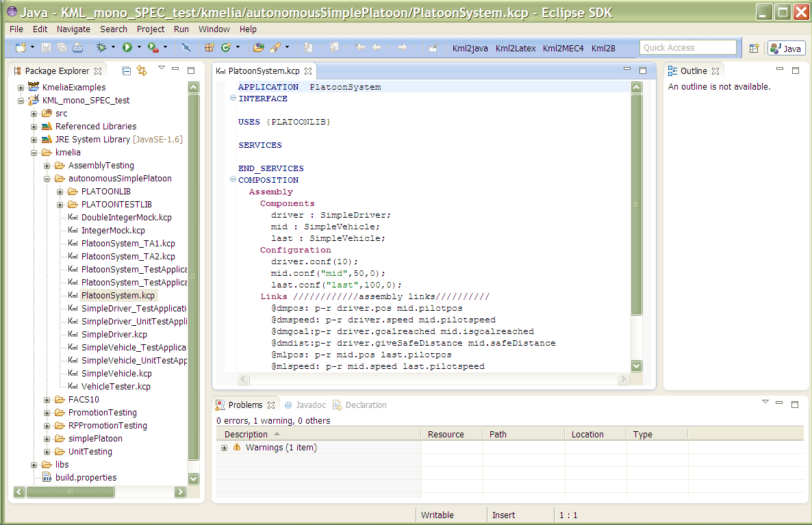Collapse the INTERFACE section fold marker
Screen dimensions: 812x525
click(x=233, y=99)
